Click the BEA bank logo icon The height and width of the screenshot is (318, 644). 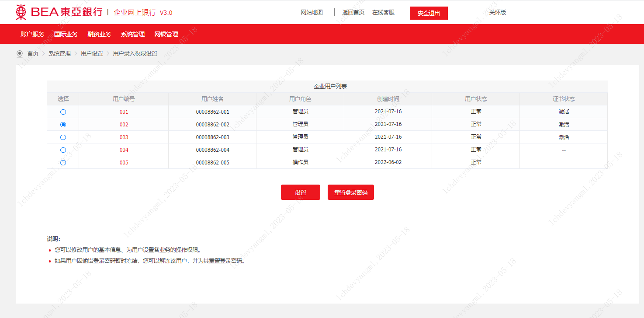[21, 12]
